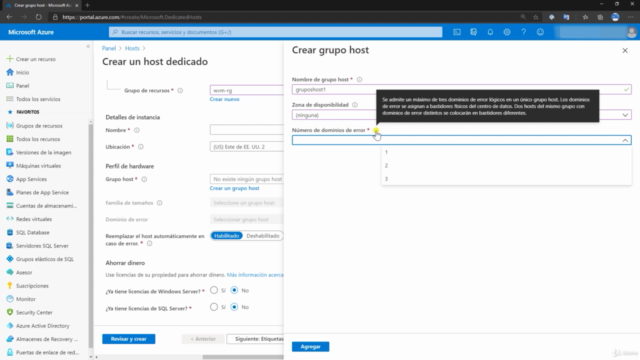Screen dimensions: 640x360
Task: Open Servidores SQL Server in the sidebar
Action: (x=42, y=246)
